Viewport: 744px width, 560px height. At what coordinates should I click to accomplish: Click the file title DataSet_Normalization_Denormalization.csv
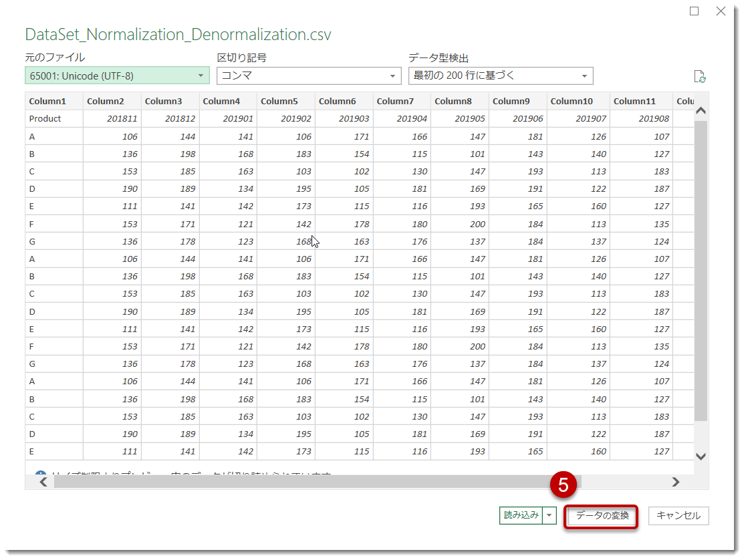pos(178,35)
